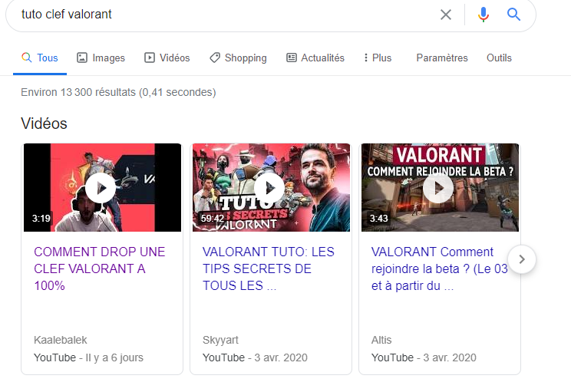The height and width of the screenshot is (392, 571).
Task: Switch to the Images tab
Action: (101, 58)
